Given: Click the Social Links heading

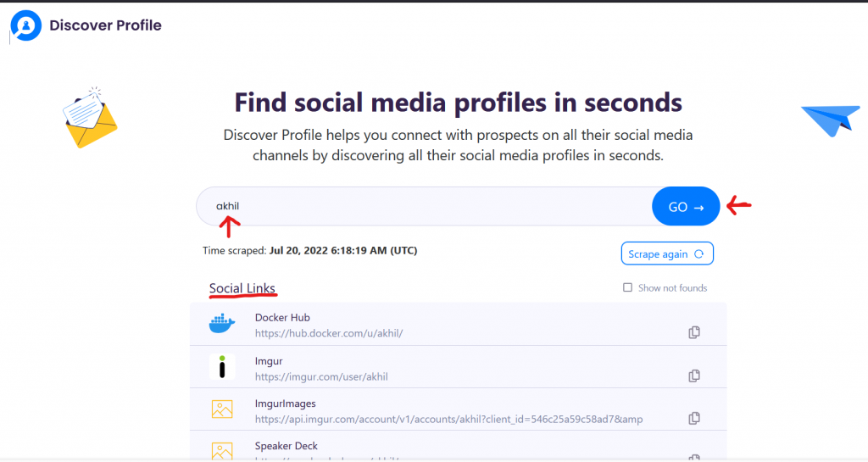Looking at the screenshot, I should click(x=242, y=288).
